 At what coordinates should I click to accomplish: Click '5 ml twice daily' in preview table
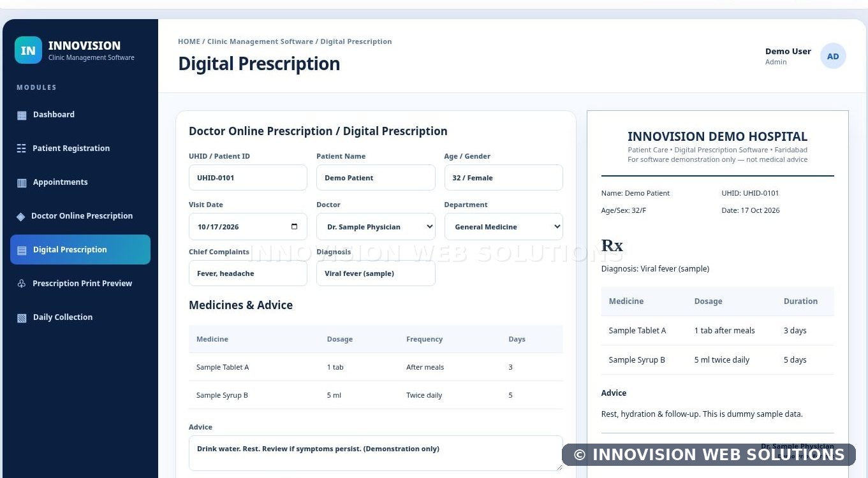pyautogui.click(x=722, y=360)
